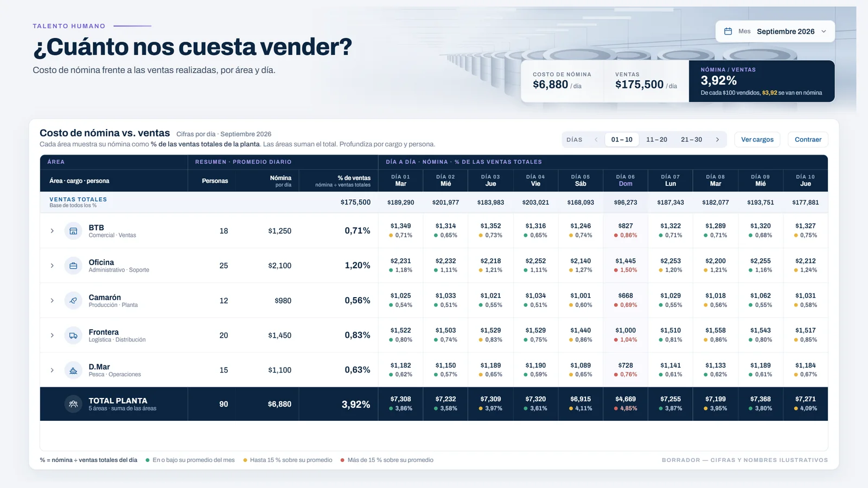
Task: Click Camarón's 0,56% summary percentage
Action: (x=358, y=300)
